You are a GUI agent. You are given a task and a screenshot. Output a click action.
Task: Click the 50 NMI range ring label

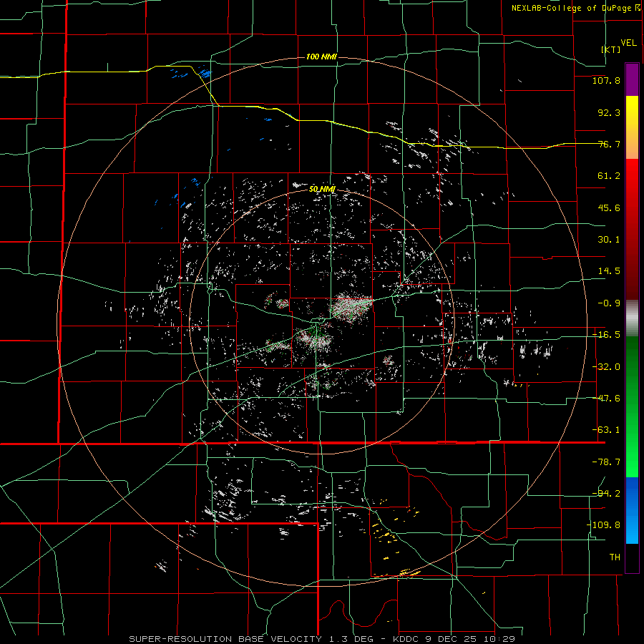coord(323,189)
